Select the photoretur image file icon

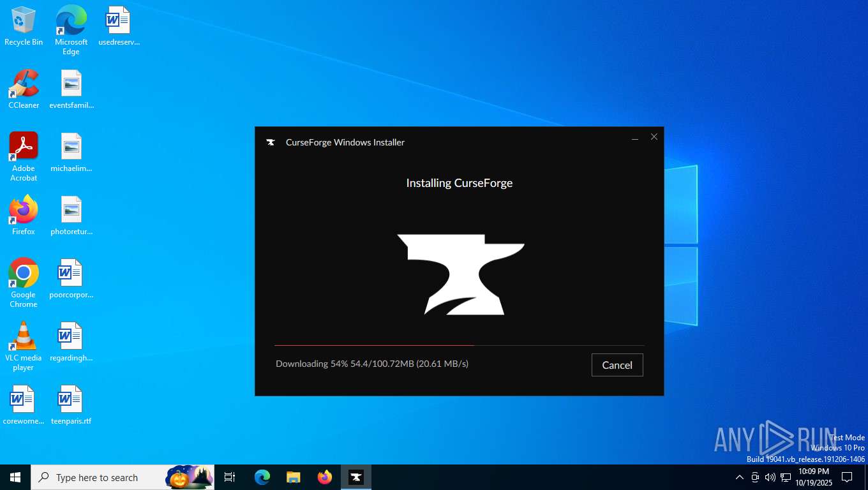[x=71, y=216]
